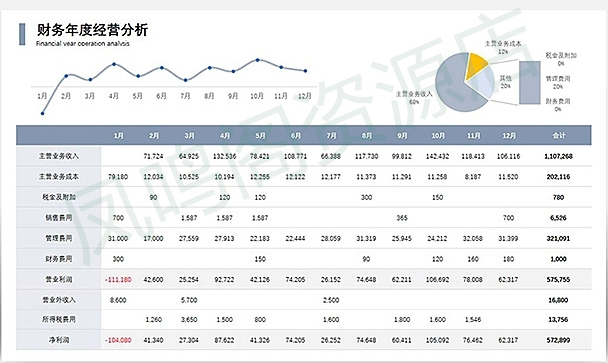Image resolution: width=608 pixels, height=363 pixels.
Task: Select the 合计 column header
Action: click(558, 135)
